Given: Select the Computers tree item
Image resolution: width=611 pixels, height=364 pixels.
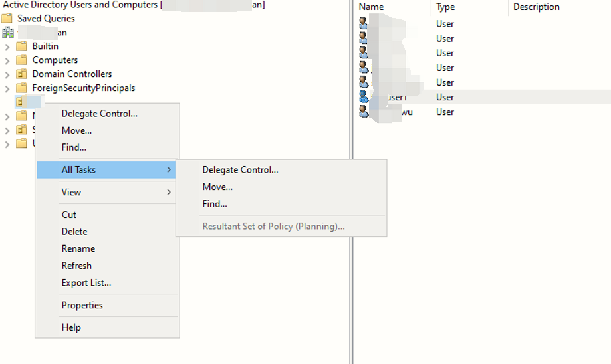Looking at the screenshot, I should pos(55,60).
